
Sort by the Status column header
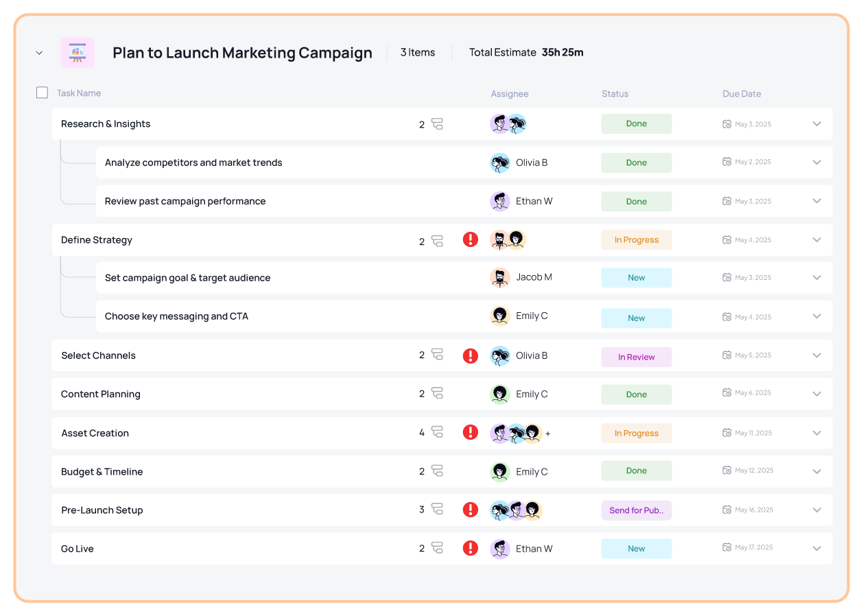tap(615, 94)
